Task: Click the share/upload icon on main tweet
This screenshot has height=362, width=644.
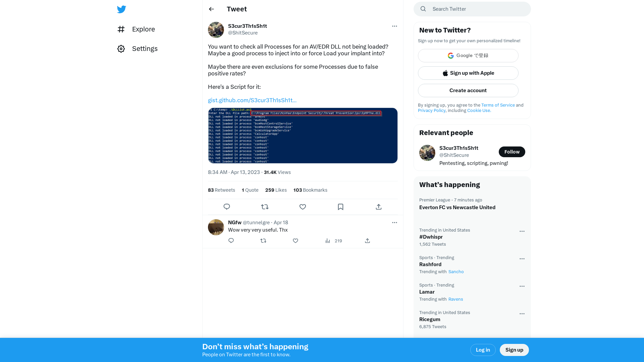Action: 378,207
